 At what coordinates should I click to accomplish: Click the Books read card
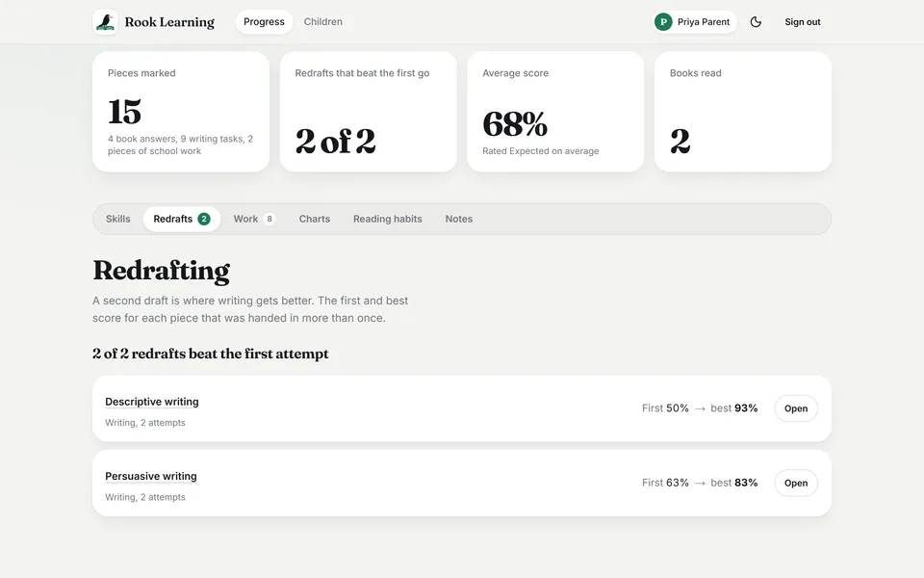[743, 112]
